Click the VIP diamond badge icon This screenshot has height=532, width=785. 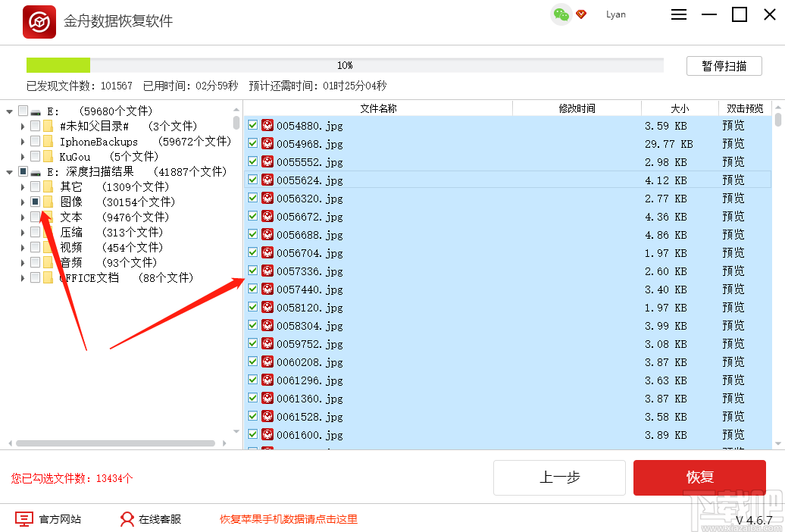(x=581, y=14)
